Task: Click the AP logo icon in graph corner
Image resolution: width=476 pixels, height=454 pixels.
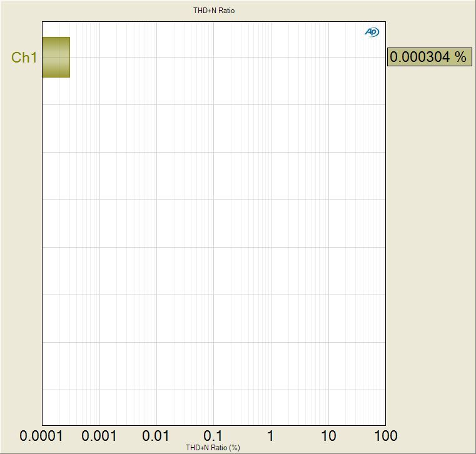Action: pyautogui.click(x=372, y=32)
